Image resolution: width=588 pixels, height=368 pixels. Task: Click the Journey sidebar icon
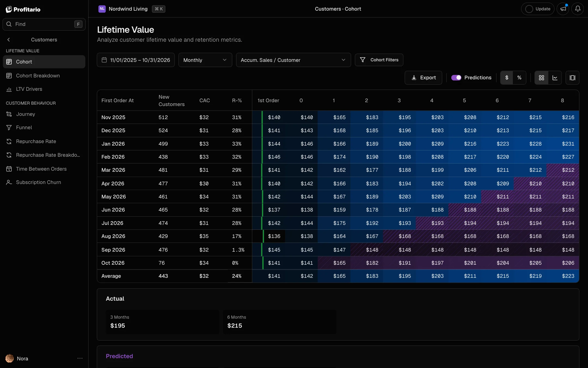click(x=9, y=114)
